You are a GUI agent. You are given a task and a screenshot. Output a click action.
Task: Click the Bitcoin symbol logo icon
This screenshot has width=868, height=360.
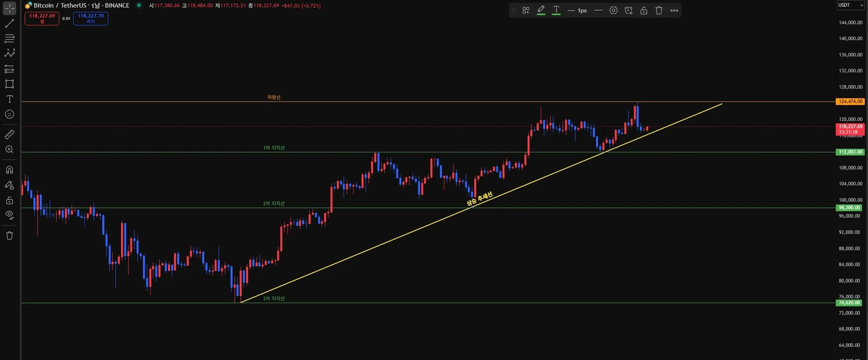28,5
